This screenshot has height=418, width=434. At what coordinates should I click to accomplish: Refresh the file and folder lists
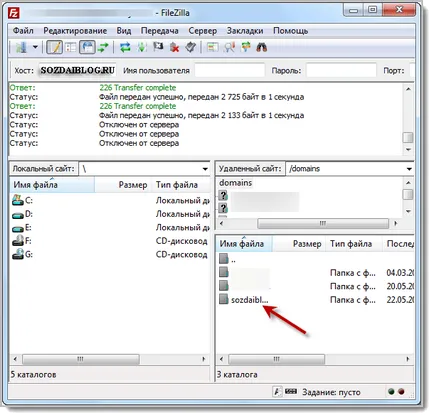[125, 48]
